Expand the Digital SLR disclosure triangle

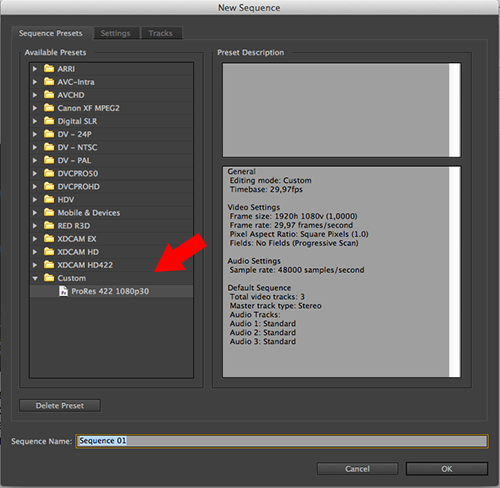pyautogui.click(x=35, y=121)
